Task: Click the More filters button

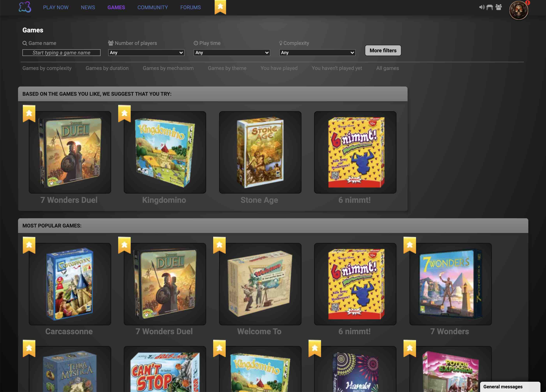Action: pyautogui.click(x=383, y=51)
